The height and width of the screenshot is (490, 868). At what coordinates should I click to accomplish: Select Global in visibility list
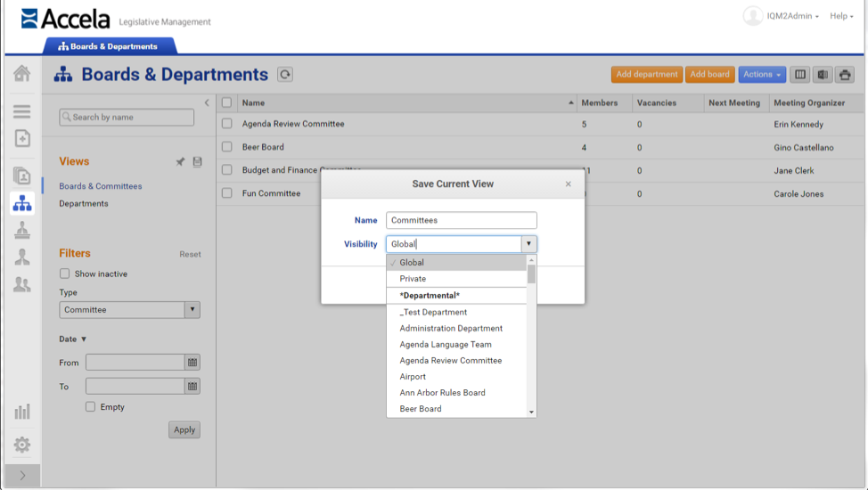coord(456,263)
